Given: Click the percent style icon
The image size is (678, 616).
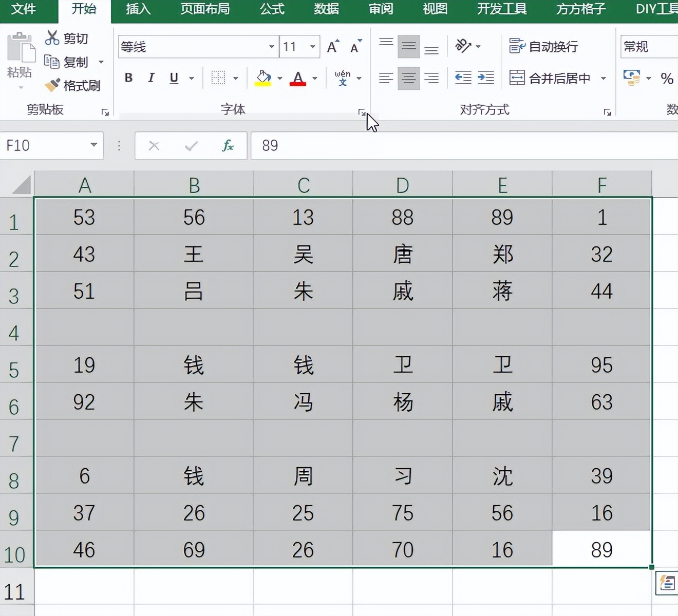Looking at the screenshot, I should click(x=667, y=79).
